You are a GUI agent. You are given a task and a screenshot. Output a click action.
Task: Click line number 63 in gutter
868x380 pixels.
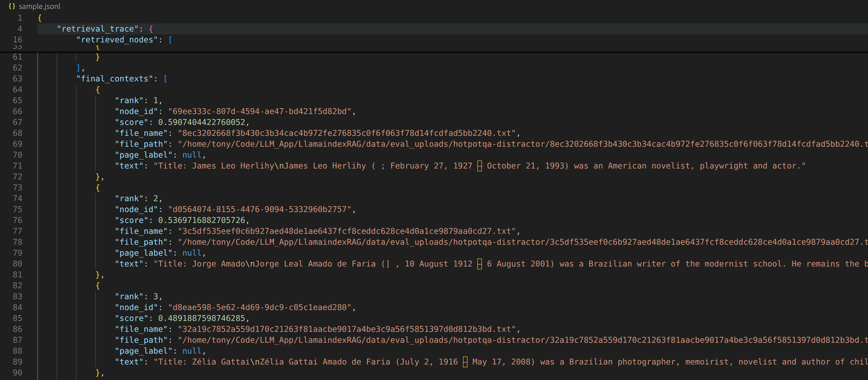[17, 79]
